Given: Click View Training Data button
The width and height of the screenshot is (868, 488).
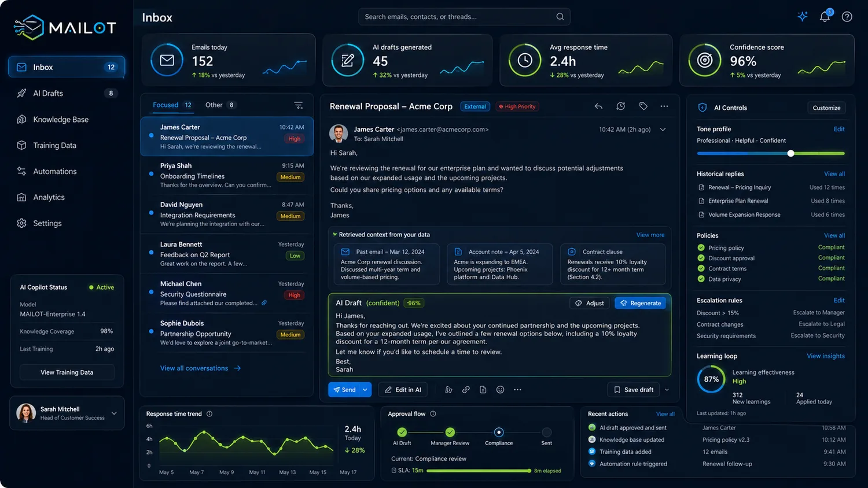Looking at the screenshot, I should [67, 372].
